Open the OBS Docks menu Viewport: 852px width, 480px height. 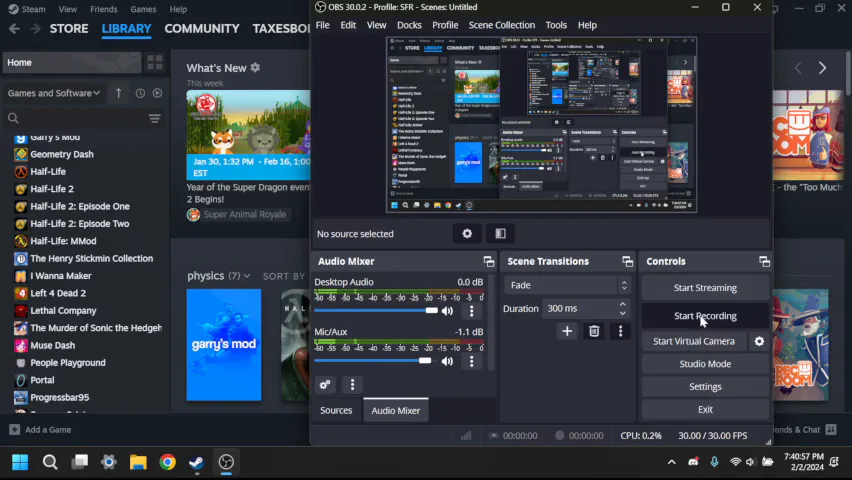click(x=409, y=25)
